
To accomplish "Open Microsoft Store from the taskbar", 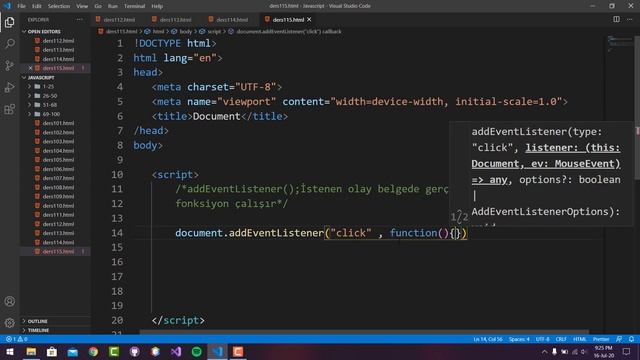I will (52, 351).
